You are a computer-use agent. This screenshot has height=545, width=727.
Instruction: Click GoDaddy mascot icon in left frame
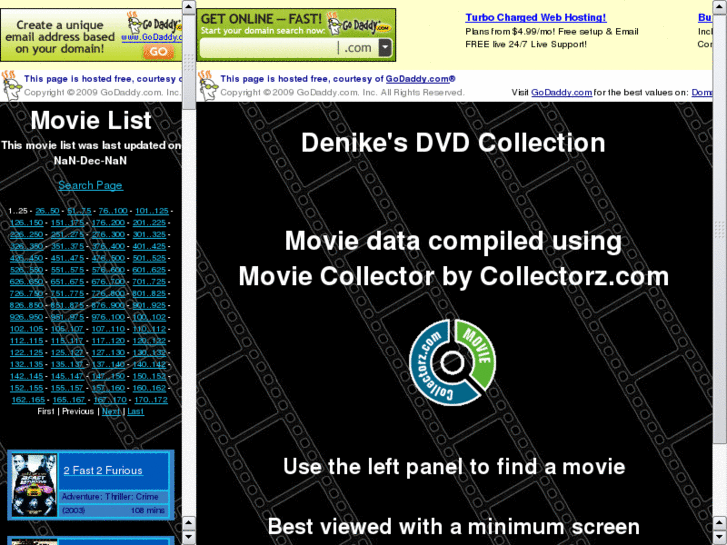tap(11, 85)
